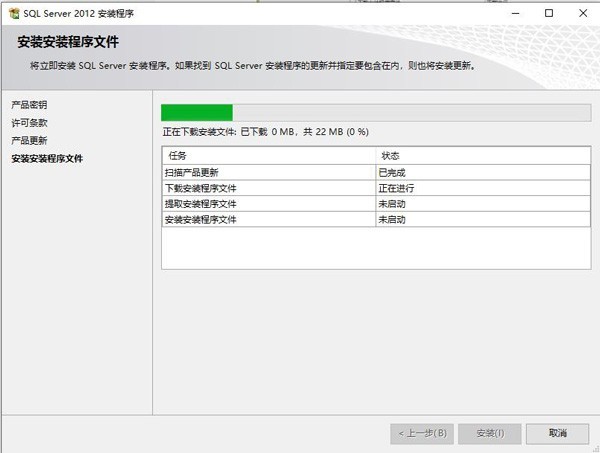Select the 提取安装程序文件 task row
This screenshot has width=600, height=453.
376,204
